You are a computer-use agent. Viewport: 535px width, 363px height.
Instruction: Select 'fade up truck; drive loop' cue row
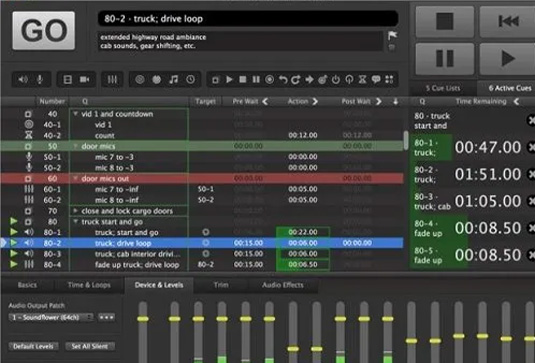click(x=202, y=264)
